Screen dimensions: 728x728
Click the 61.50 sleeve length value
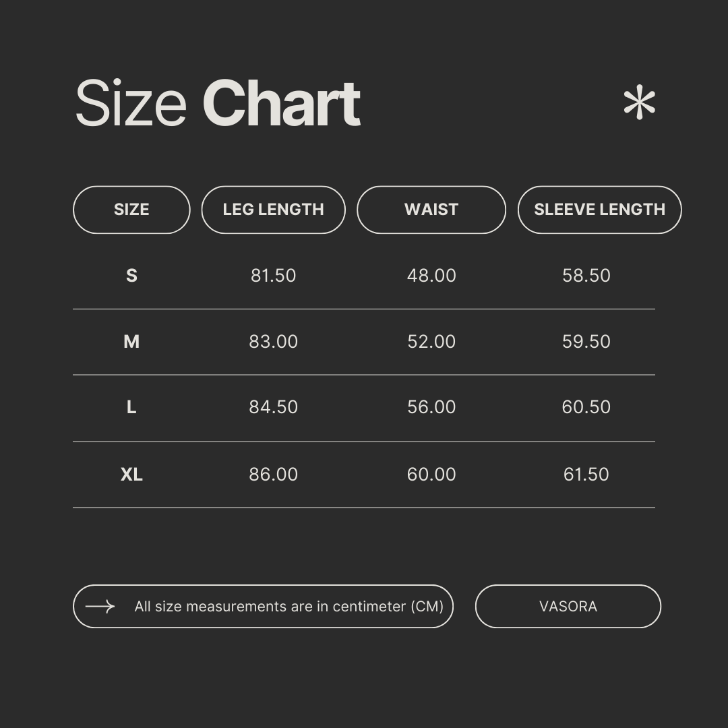tap(586, 475)
